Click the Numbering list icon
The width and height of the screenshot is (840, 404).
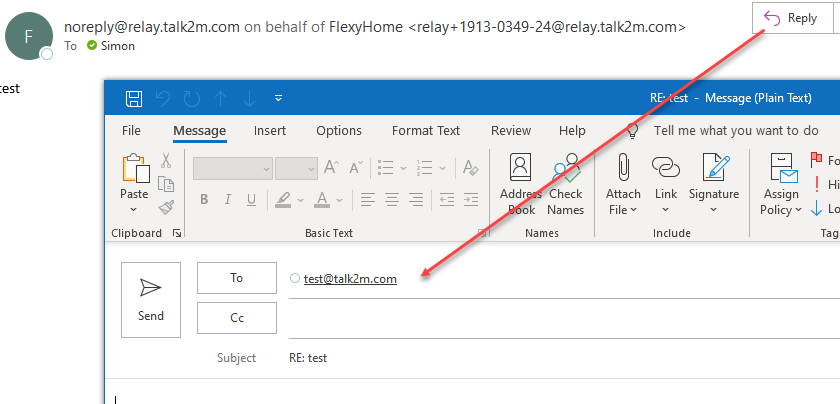point(425,168)
